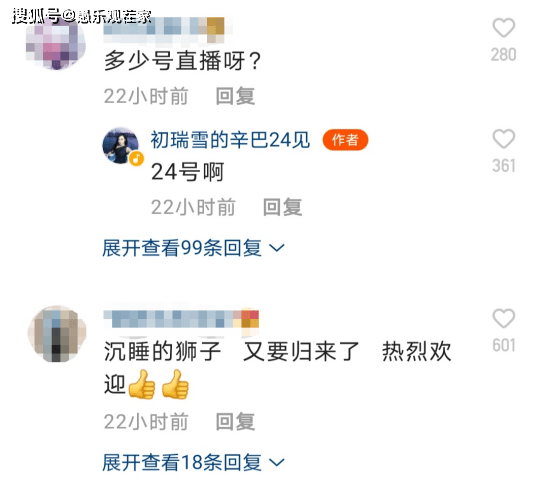Image resolution: width=548 pixels, height=491 pixels.
Task: Like the '多少号直播呀?' comment heart
Action: point(504,28)
